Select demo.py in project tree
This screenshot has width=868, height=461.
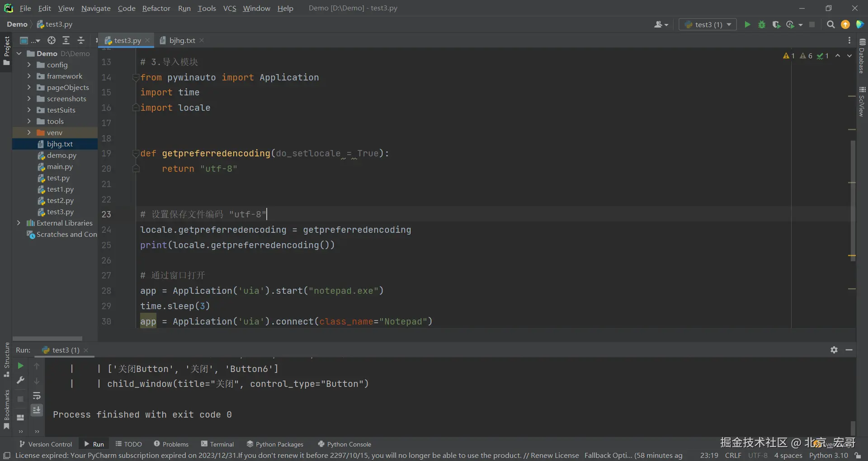tap(61, 155)
